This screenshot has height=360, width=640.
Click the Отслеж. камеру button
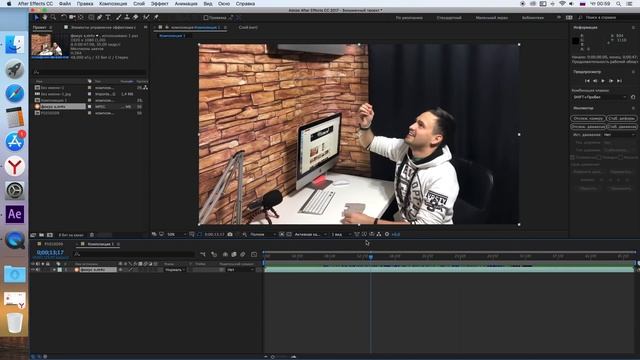point(588,118)
